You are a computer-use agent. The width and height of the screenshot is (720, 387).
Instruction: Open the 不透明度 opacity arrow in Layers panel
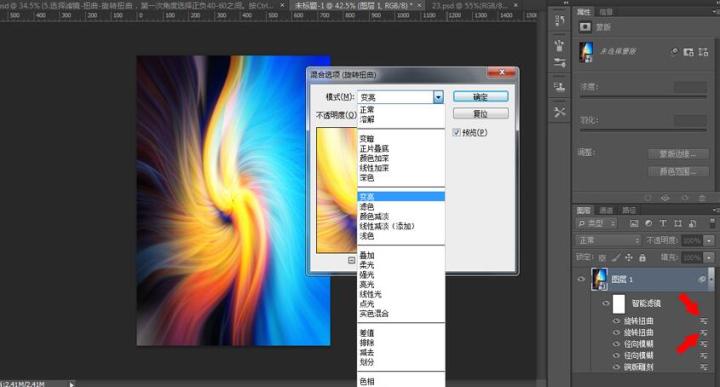coord(710,241)
